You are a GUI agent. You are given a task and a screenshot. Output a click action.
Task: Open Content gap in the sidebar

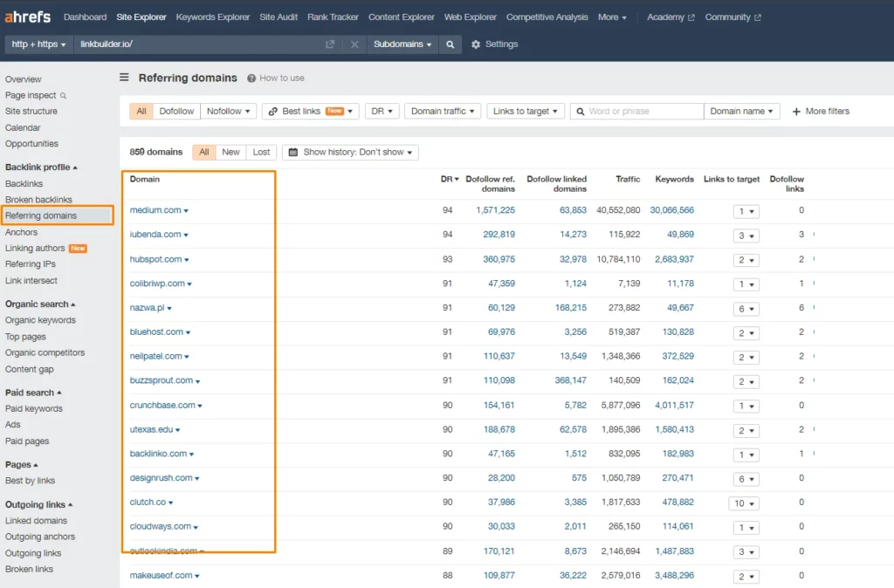29,369
